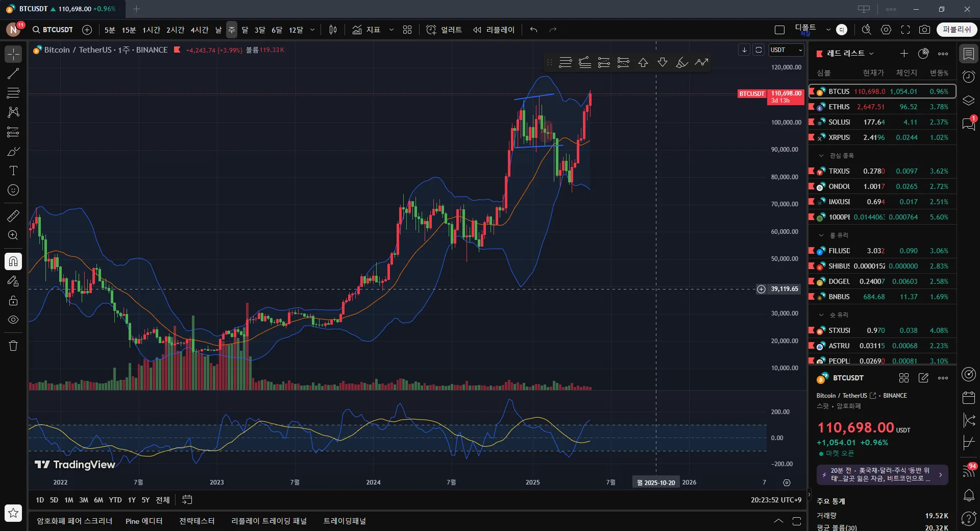The height and width of the screenshot is (531, 980).
Task: Toggle the red flag on ETHUS row
Action: tap(812, 107)
